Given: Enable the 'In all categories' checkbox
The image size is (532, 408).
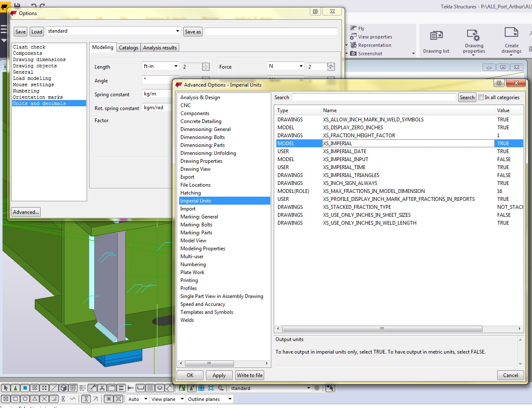Looking at the screenshot, I should (x=481, y=98).
